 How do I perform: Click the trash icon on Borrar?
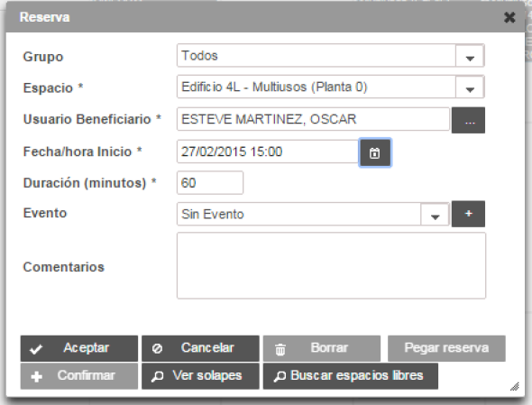(x=280, y=349)
